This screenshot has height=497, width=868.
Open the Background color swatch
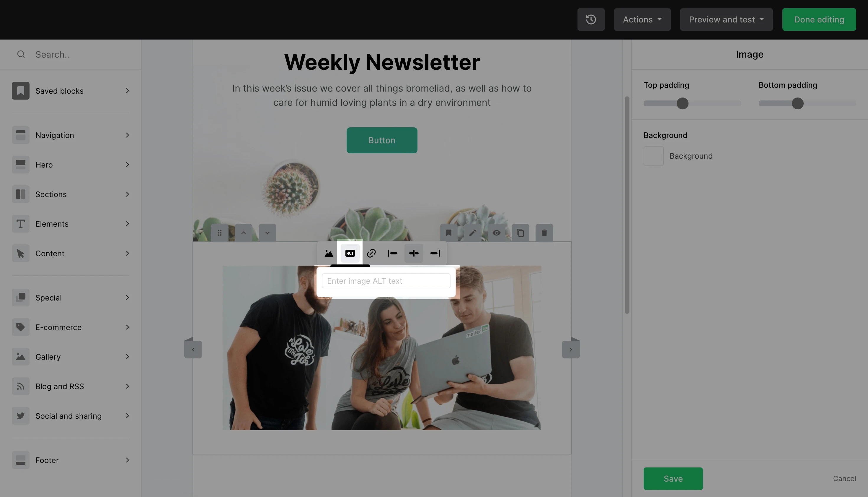pos(653,156)
